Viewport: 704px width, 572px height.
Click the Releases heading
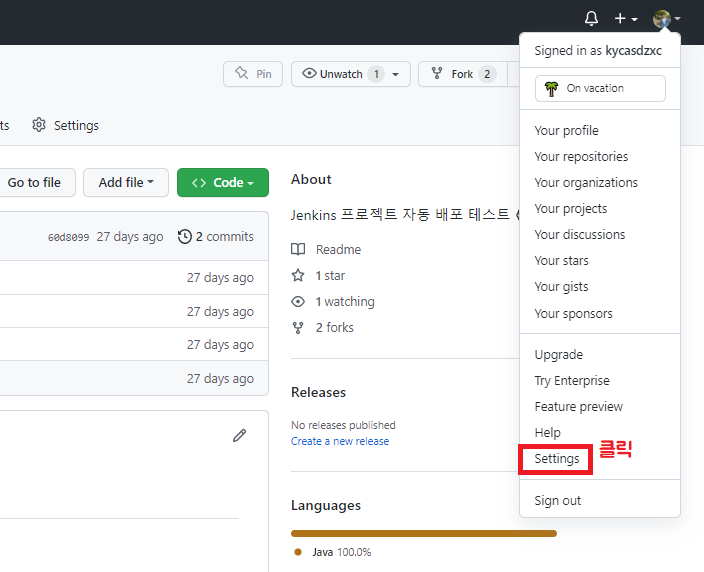pos(318,392)
